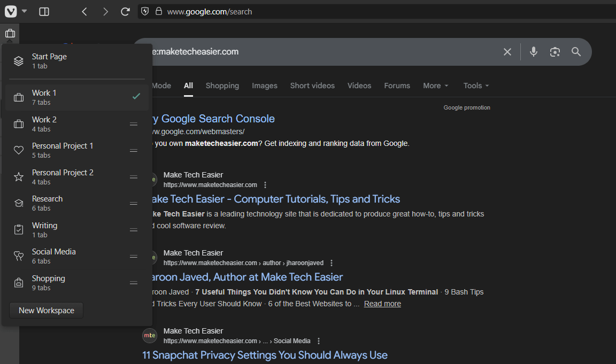
Task: Click the New Workspace button
Action: pyautogui.click(x=47, y=311)
